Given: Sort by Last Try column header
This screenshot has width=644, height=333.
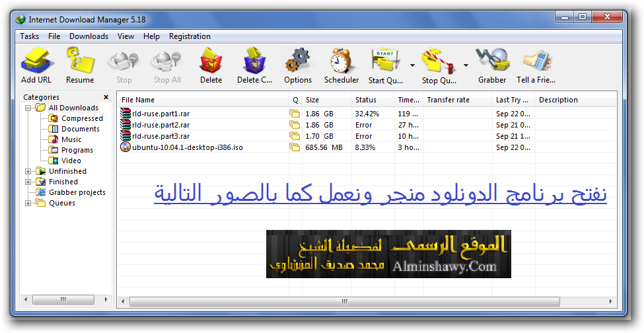Looking at the screenshot, I should coord(513,100).
